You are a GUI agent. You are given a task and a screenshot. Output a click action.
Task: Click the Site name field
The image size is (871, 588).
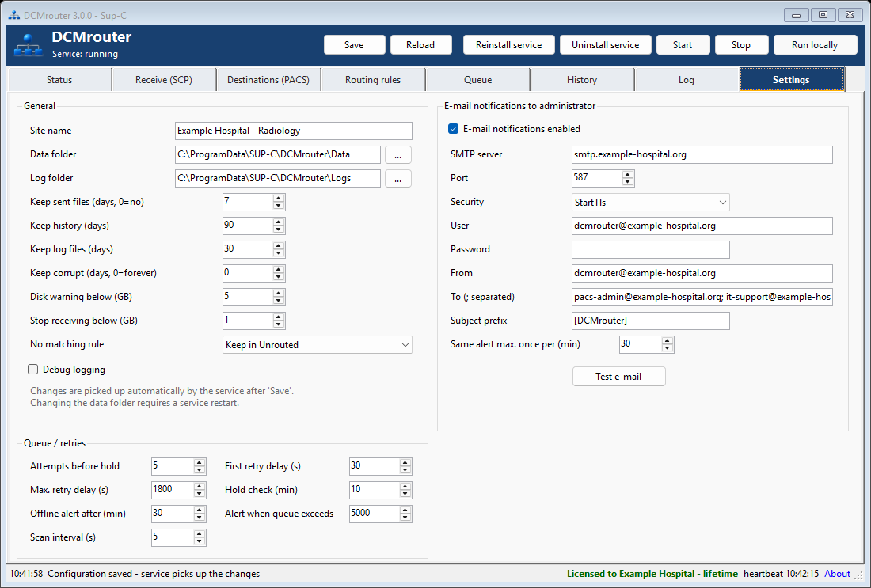pos(293,131)
